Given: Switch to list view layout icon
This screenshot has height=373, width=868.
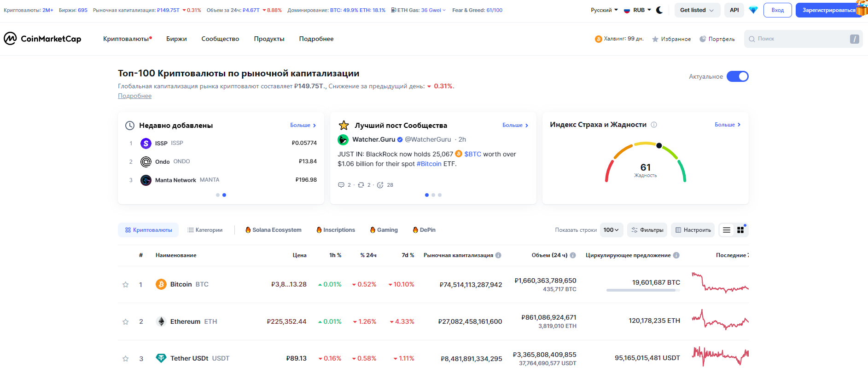Looking at the screenshot, I should 727,230.
